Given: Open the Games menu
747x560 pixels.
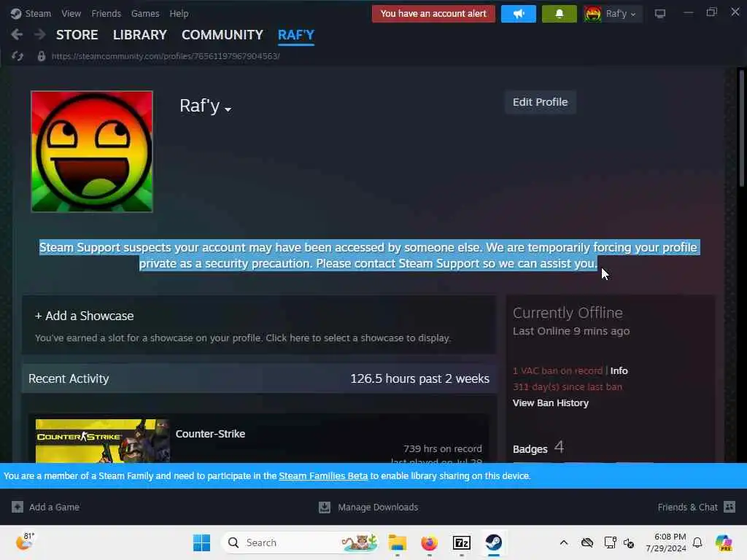Looking at the screenshot, I should coord(145,14).
